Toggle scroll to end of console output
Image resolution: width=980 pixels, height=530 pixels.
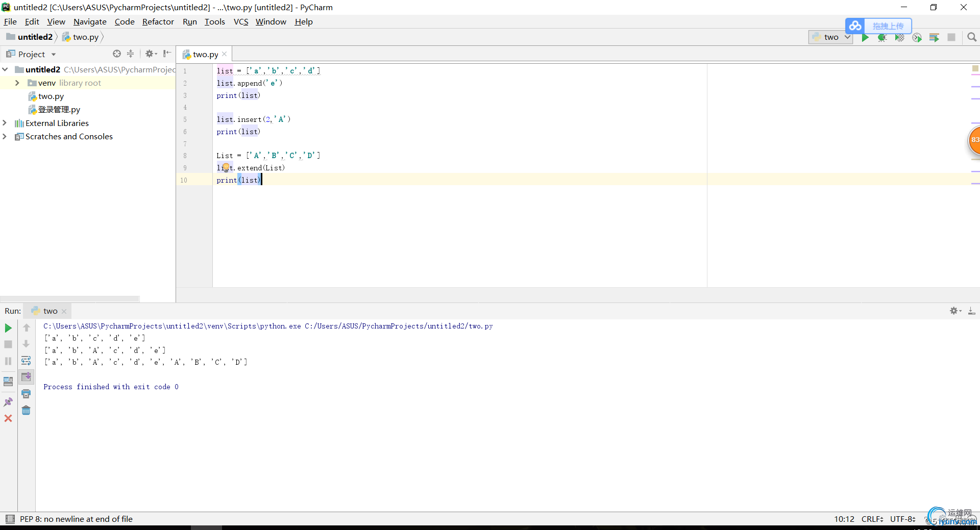pyautogui.click(x=26, y=377)
